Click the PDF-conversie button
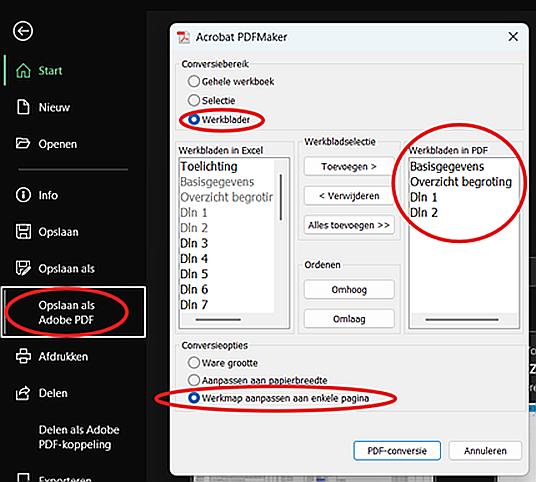The image size is (536, 482). pos(397,451)
